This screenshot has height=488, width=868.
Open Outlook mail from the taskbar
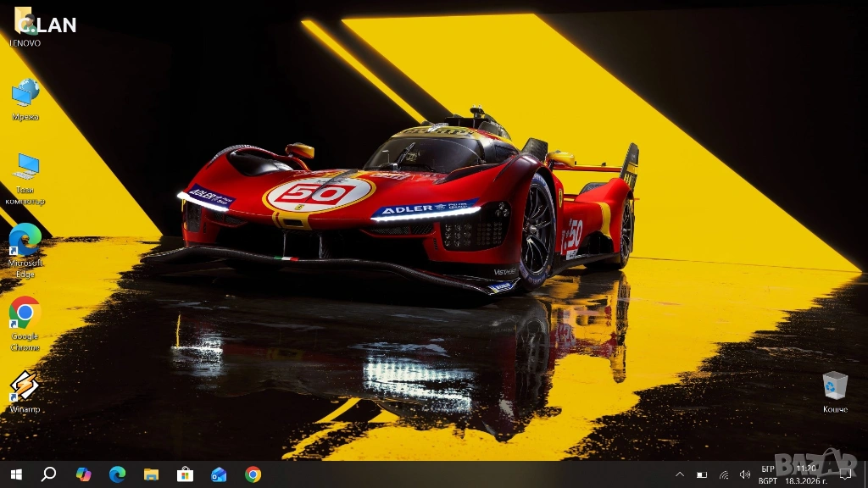pos(219,474)
